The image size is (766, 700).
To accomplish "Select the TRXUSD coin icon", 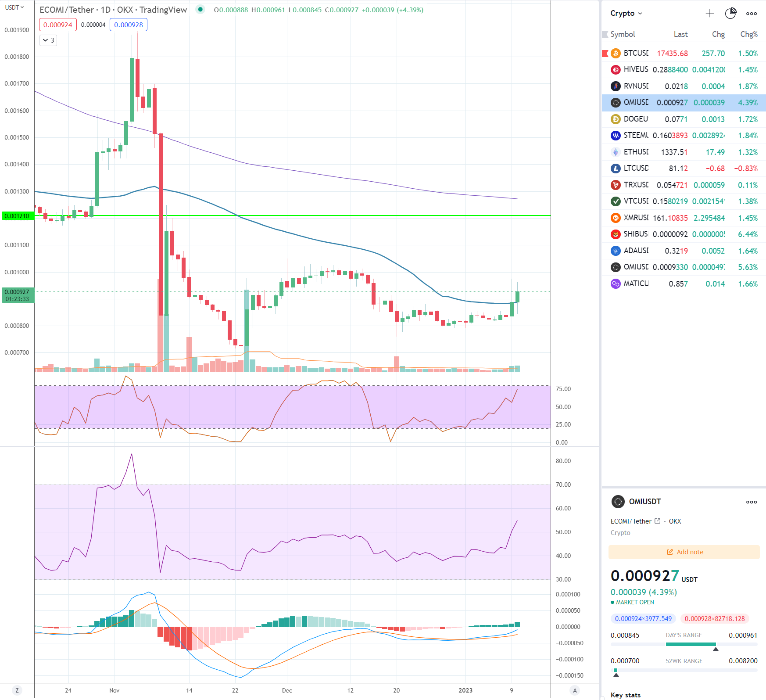I will click(x=616, y=185).
